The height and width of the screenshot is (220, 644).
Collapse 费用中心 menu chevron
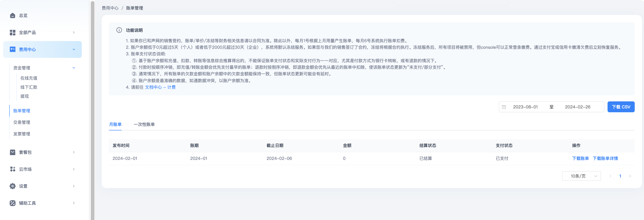74,49
